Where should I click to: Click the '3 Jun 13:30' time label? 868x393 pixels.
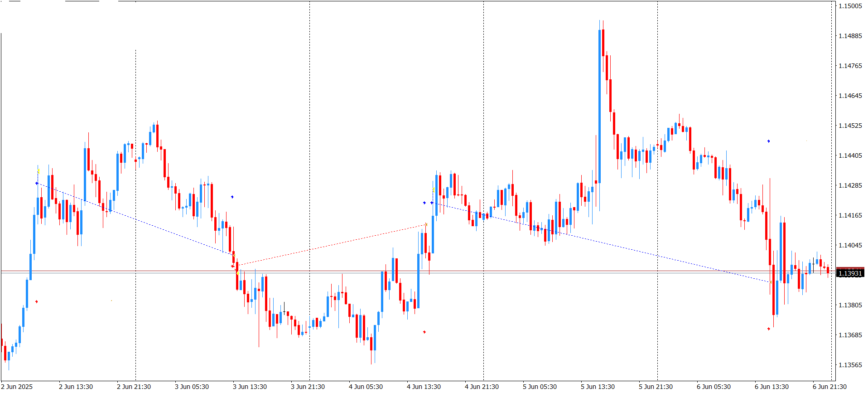(250, 387)
